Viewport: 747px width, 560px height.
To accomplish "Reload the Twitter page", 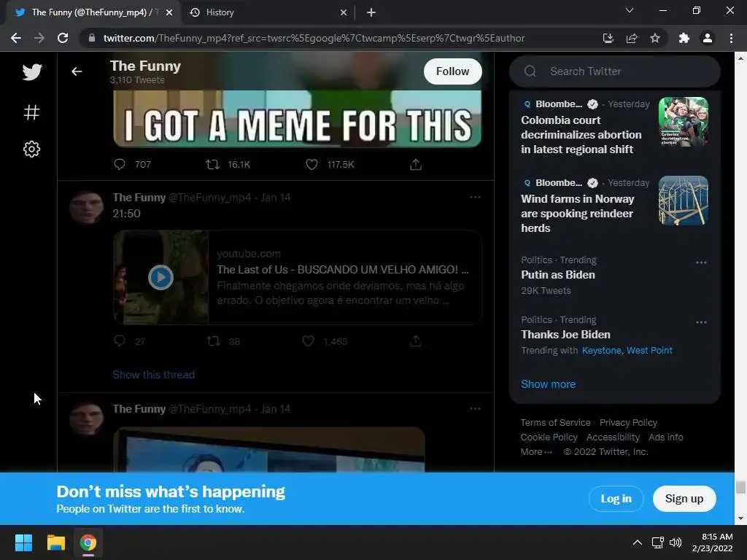I will (x=63, y=38).
